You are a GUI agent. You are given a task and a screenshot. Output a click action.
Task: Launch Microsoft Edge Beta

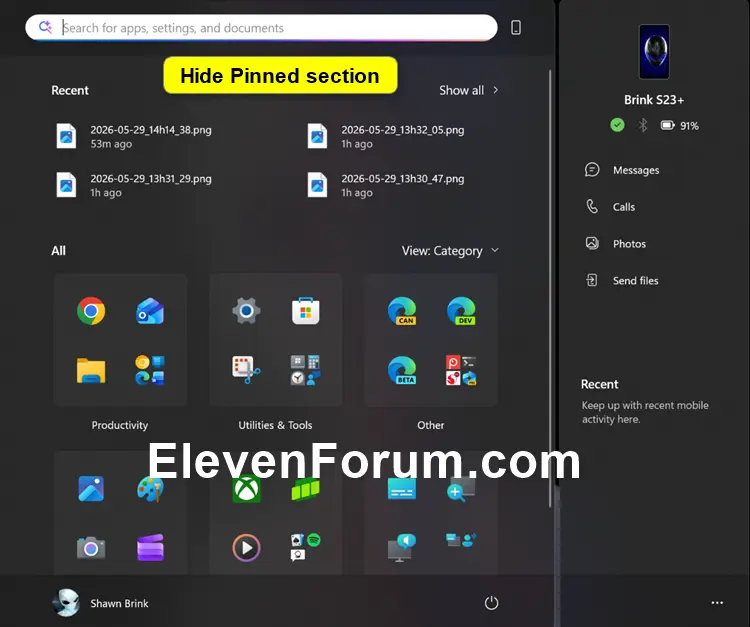(x=402, y=370)
